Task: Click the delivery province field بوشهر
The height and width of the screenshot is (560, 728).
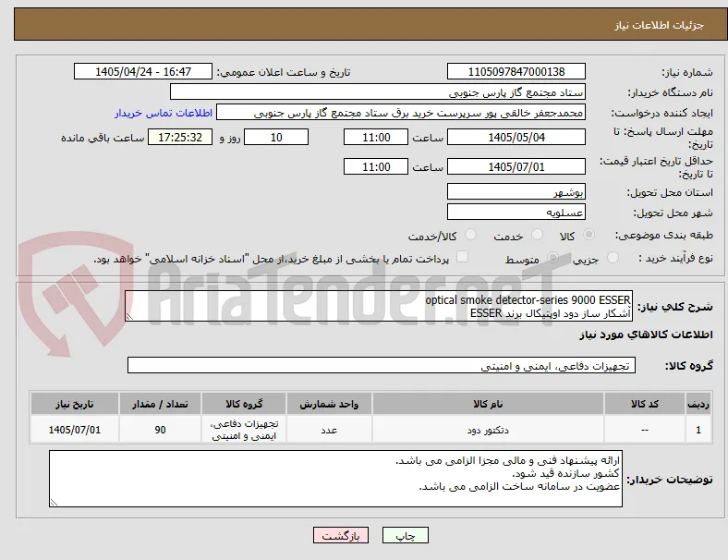Action: (516, 191)
